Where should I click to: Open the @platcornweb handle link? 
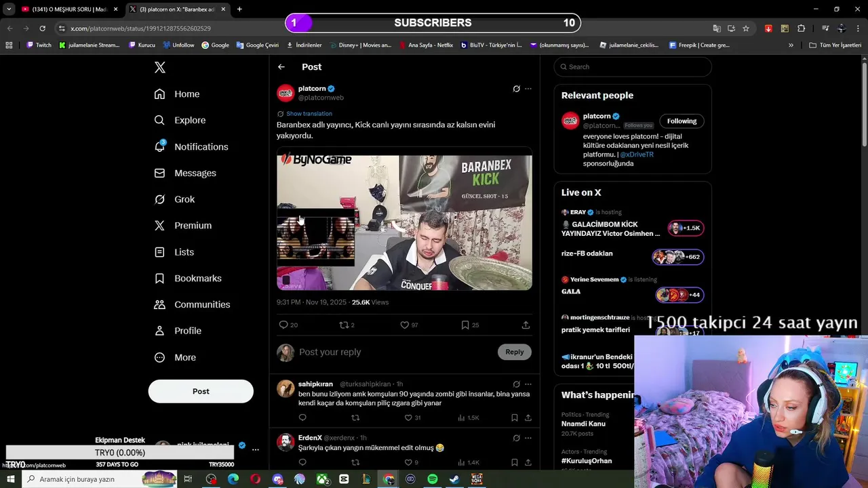tap(321, 98)
